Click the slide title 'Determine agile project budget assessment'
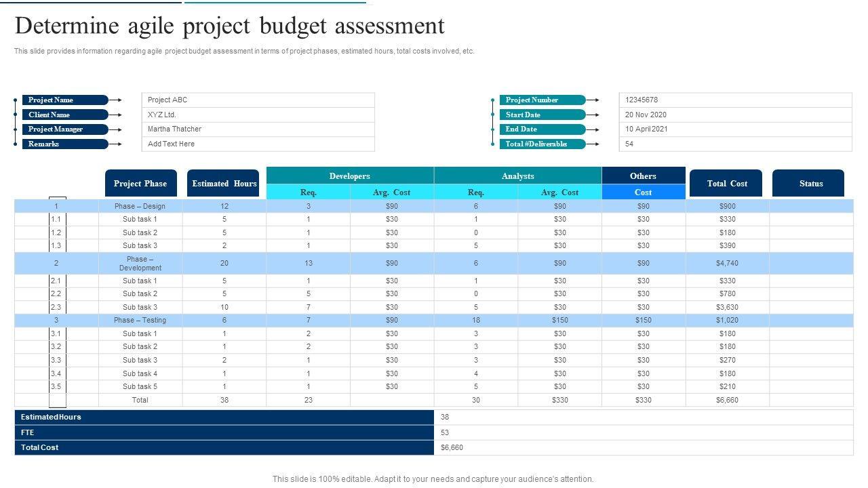The image size is (868, 488). (229, 26)
